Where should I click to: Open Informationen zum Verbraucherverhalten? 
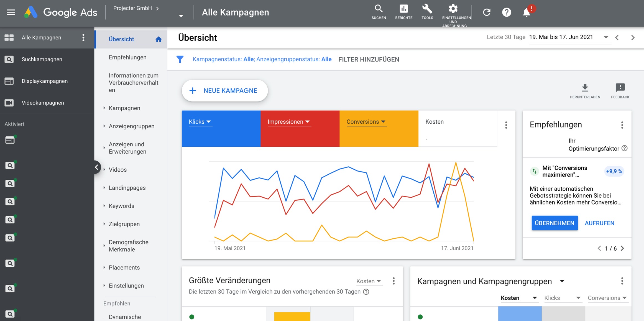(x=134, y=83)
